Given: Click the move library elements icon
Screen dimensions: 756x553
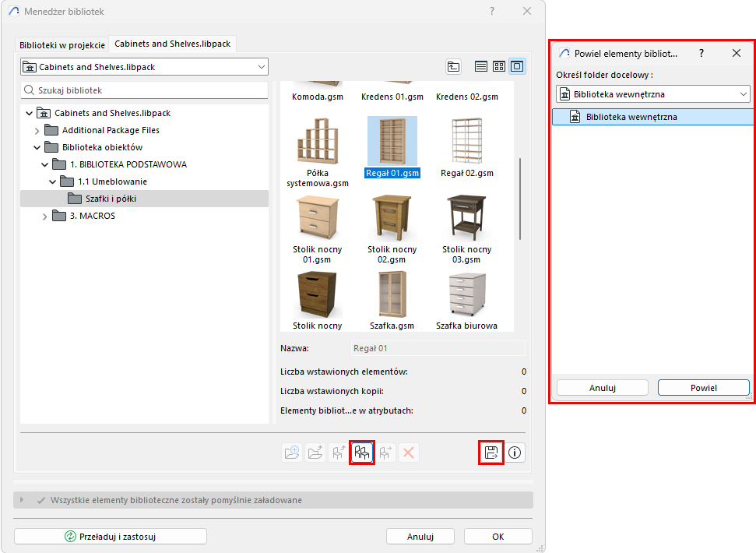Looking at the screenshot, I should (339, 453).
